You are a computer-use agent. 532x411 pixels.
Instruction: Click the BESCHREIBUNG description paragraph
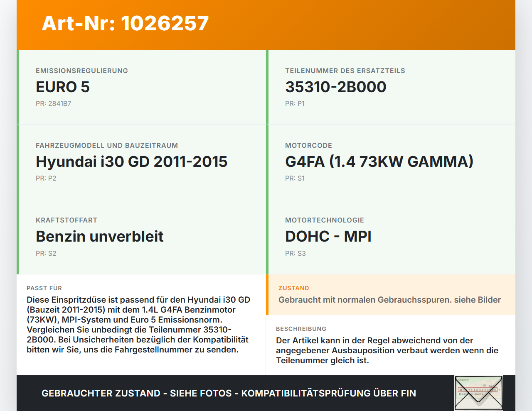click(x=387, y=350)
